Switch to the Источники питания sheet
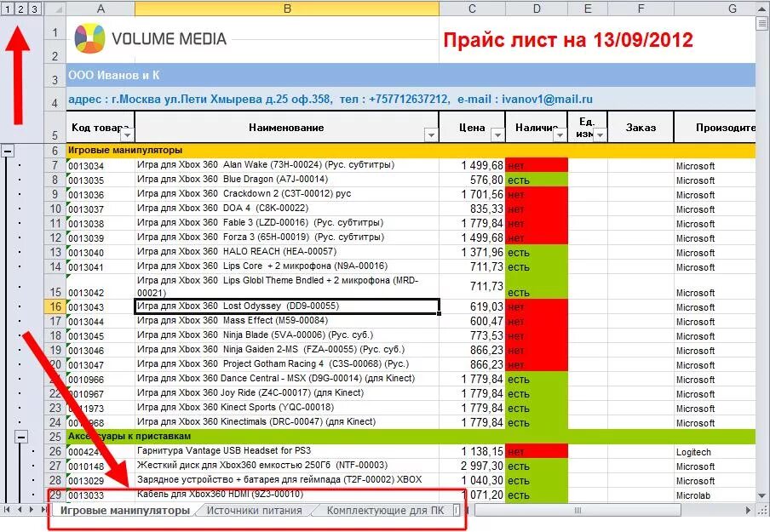 coord(254,511)
